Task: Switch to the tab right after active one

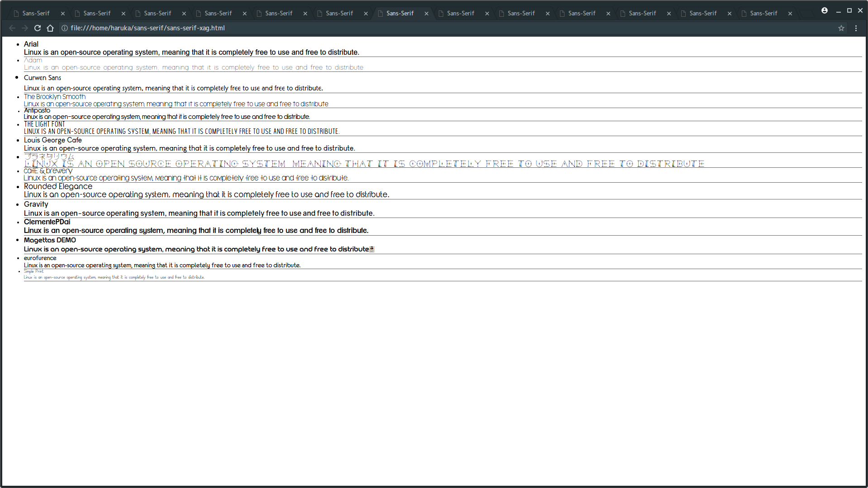Action: pos(460,14)
